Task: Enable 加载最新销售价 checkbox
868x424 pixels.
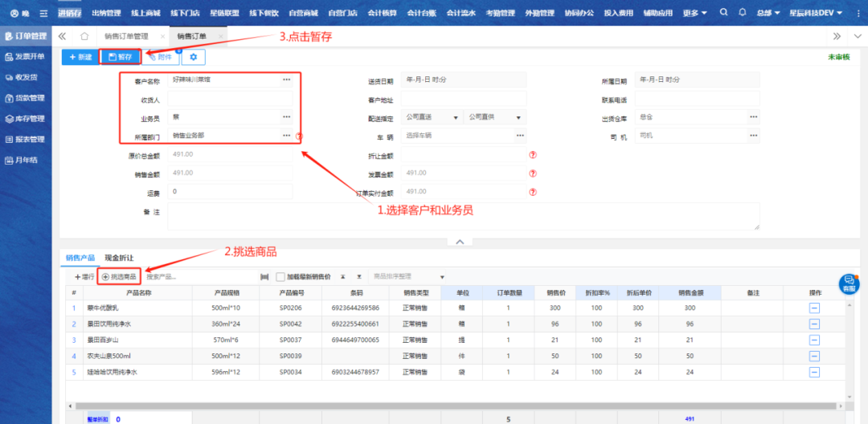Action: (280, 276)
